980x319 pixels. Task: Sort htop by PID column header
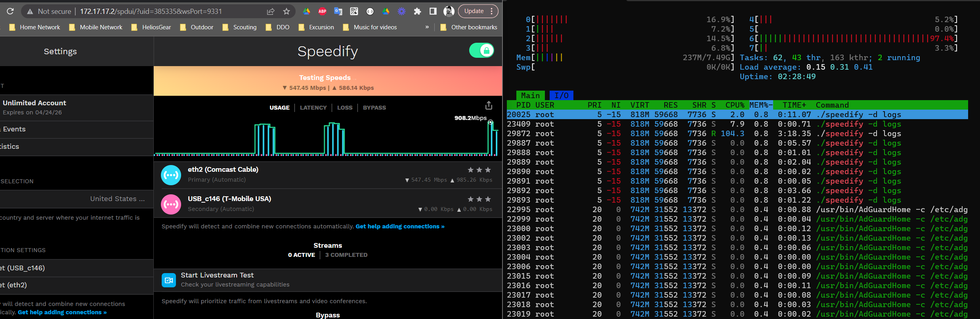523,105
